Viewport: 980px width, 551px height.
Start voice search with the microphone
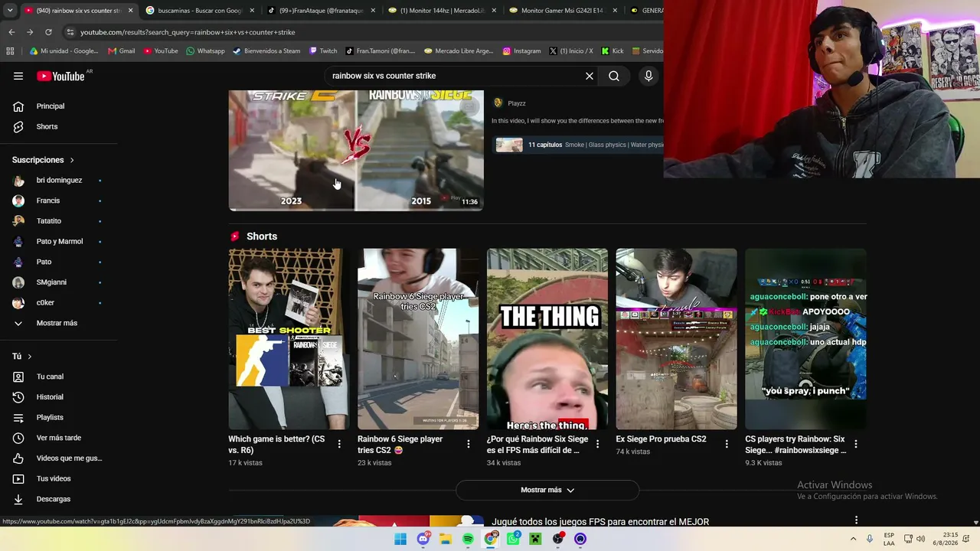648,76
